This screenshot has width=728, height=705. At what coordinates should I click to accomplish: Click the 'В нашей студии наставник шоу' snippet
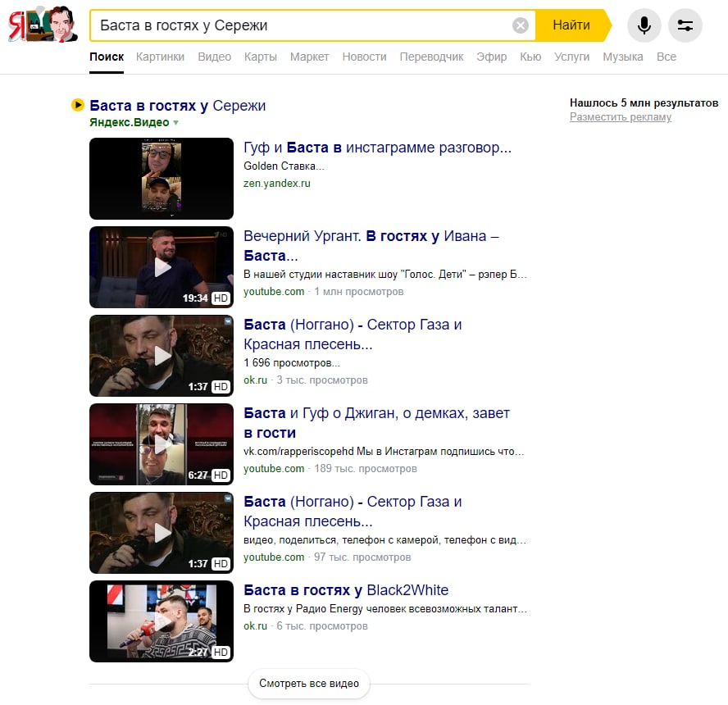[x=385, y=275]
